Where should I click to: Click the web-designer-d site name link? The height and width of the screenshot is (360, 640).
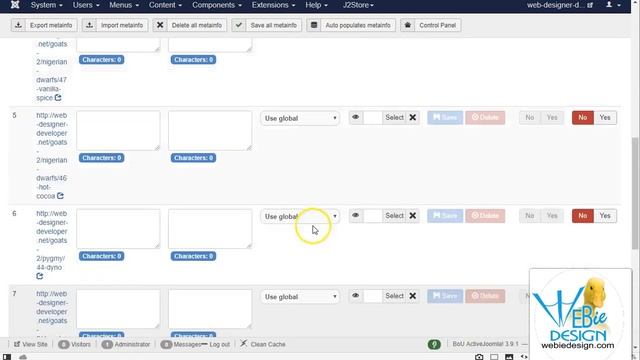556,5
